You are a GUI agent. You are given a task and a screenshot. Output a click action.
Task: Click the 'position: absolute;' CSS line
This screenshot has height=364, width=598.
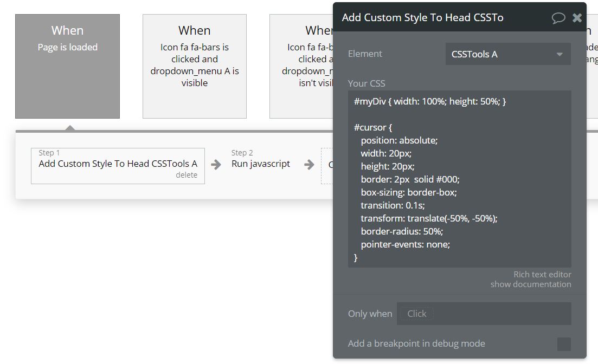coord(400,140)
